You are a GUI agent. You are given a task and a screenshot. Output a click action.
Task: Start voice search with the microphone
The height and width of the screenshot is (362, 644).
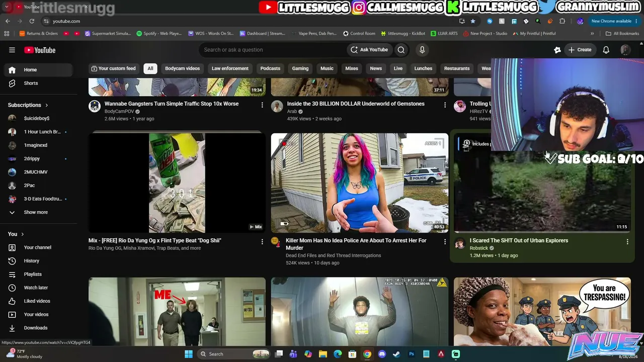pyautogui.click(x=422, y=50)
